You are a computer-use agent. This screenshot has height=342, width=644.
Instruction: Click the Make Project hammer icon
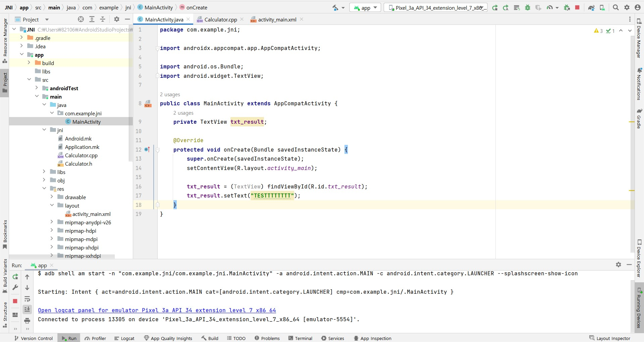tap(335, 7)
